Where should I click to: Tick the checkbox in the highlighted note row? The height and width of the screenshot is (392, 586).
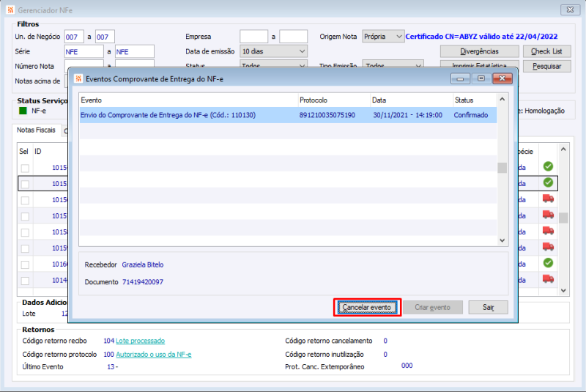point(25,184)
